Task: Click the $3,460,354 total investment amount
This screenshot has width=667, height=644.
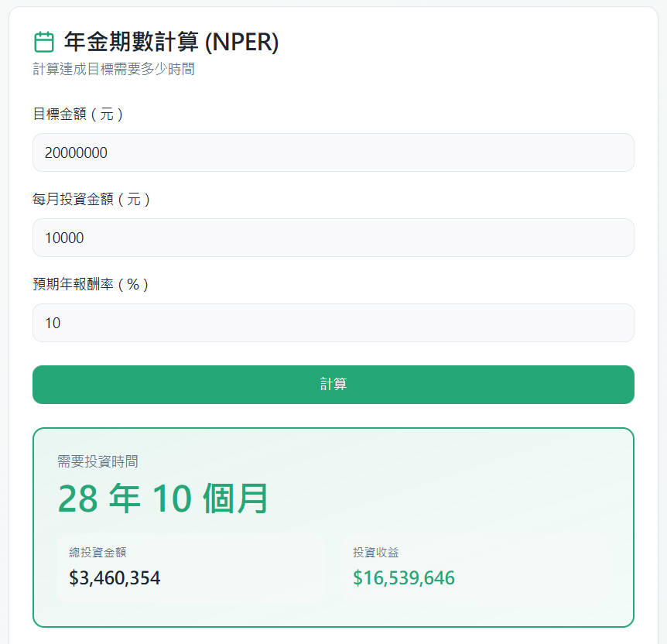Action: [112, 577]
